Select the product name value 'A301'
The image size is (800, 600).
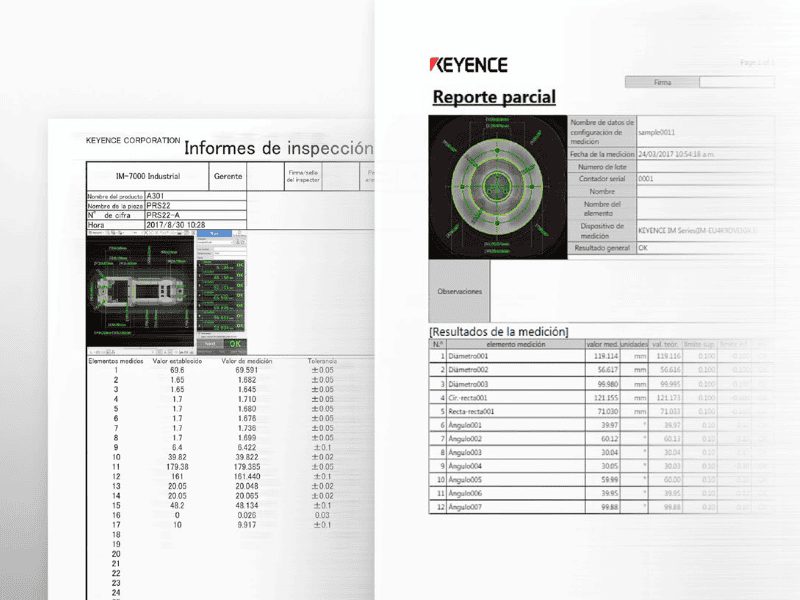coord(155,196)
